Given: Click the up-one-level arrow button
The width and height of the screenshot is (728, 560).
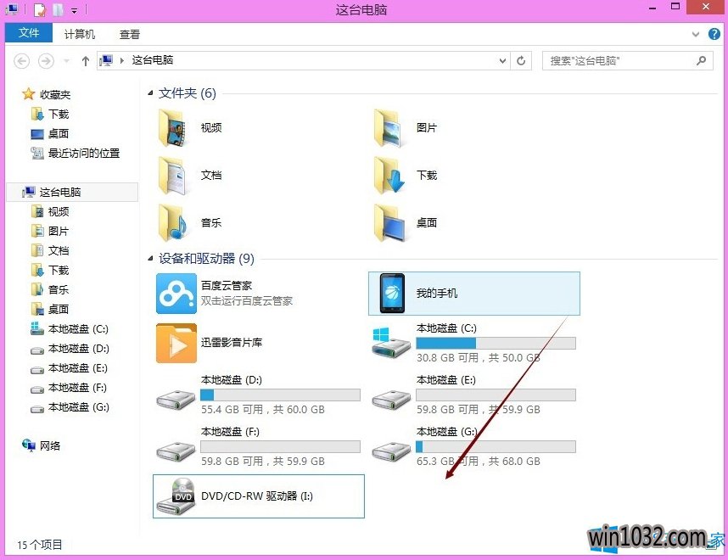Looking at the screenshot, I should click(85, 61).
